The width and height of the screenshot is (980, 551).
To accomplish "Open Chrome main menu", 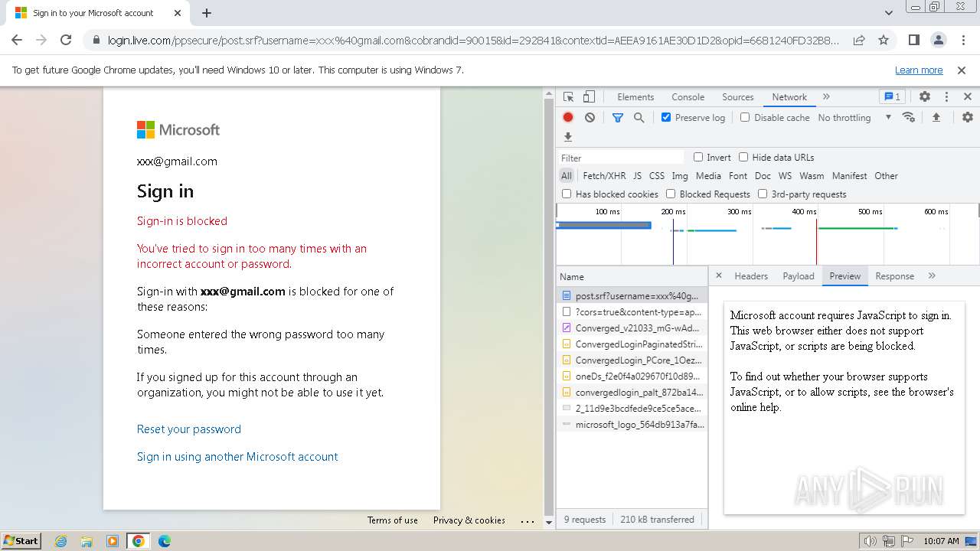I will [x=962, y=40].
